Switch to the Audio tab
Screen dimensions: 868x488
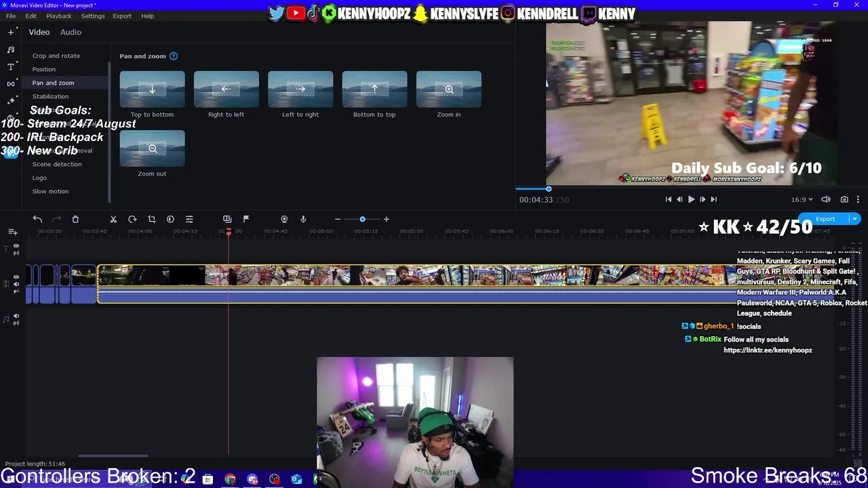click(71, 32)
